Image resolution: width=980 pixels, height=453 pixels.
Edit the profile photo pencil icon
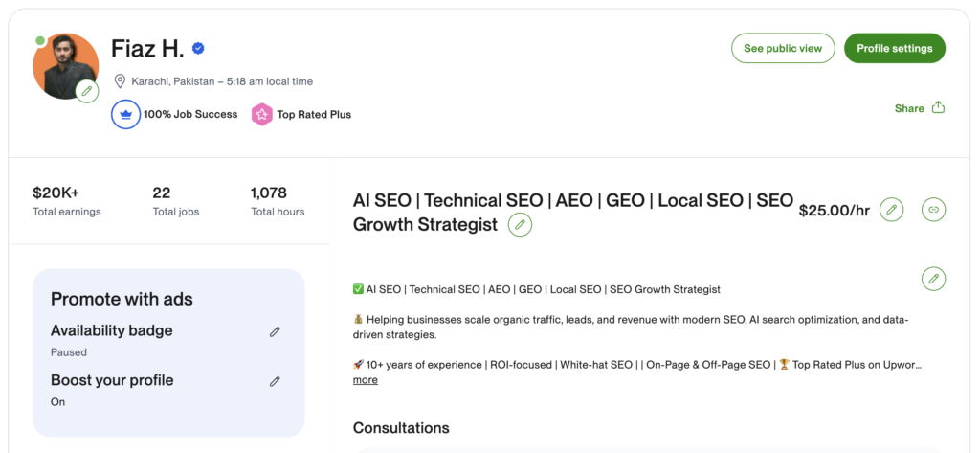[x=87, y=91]
